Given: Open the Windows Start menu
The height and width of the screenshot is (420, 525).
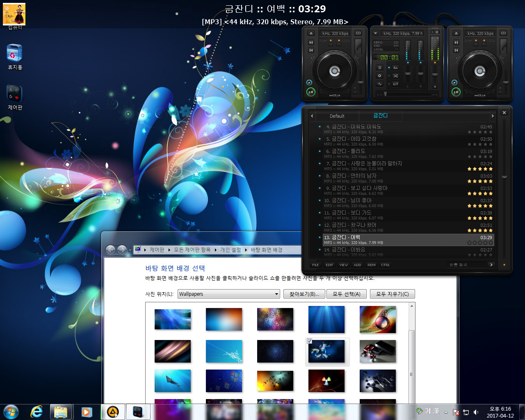Looking at the screenshot, I should 11,412.
